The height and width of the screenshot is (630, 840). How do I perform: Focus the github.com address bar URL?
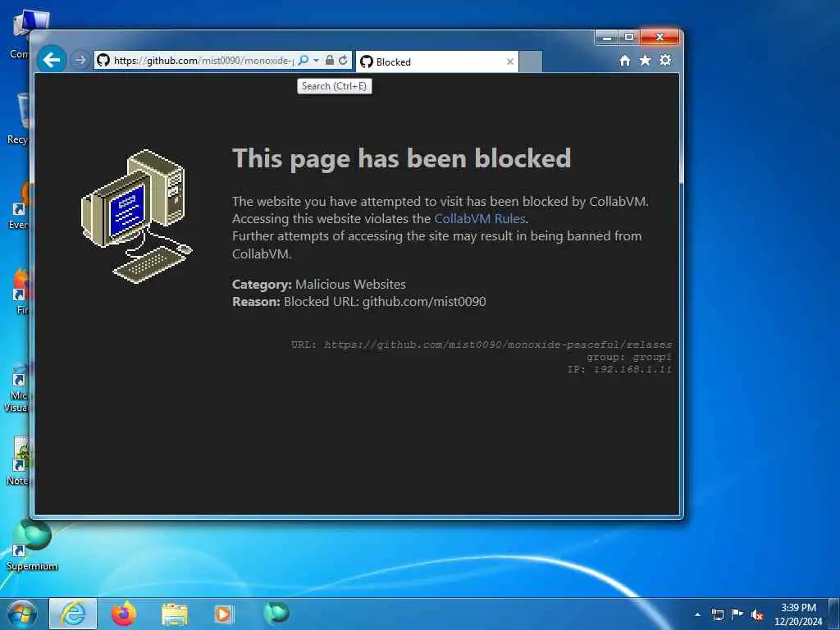pyautogui.click(x=203, y=61)
